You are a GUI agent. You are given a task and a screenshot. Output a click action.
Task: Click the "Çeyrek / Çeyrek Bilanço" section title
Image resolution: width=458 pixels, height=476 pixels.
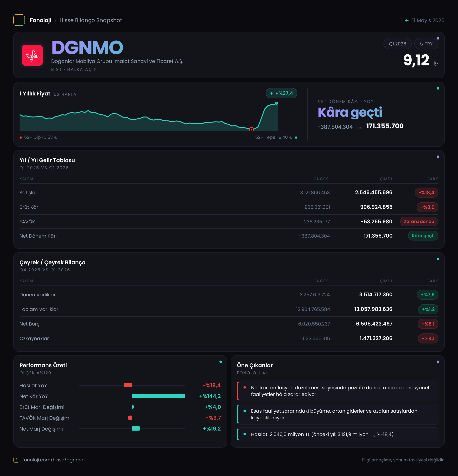(x=52, y=263)
